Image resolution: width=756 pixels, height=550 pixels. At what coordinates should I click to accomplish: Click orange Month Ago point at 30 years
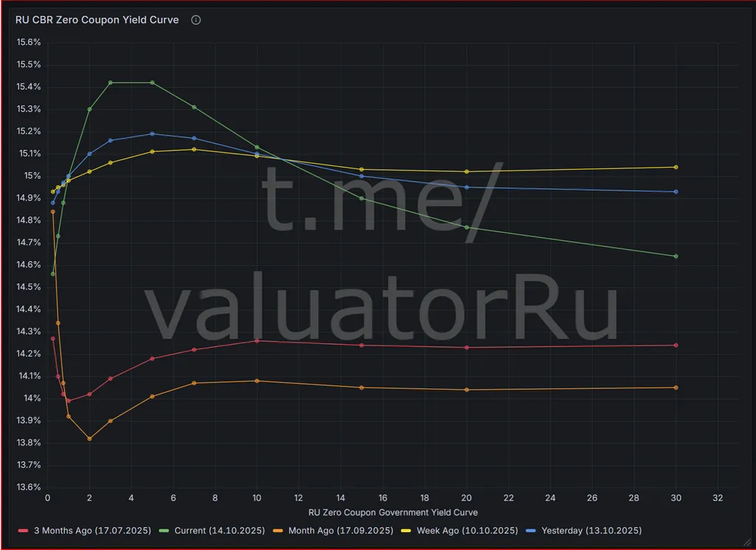[x=676, y=388]
